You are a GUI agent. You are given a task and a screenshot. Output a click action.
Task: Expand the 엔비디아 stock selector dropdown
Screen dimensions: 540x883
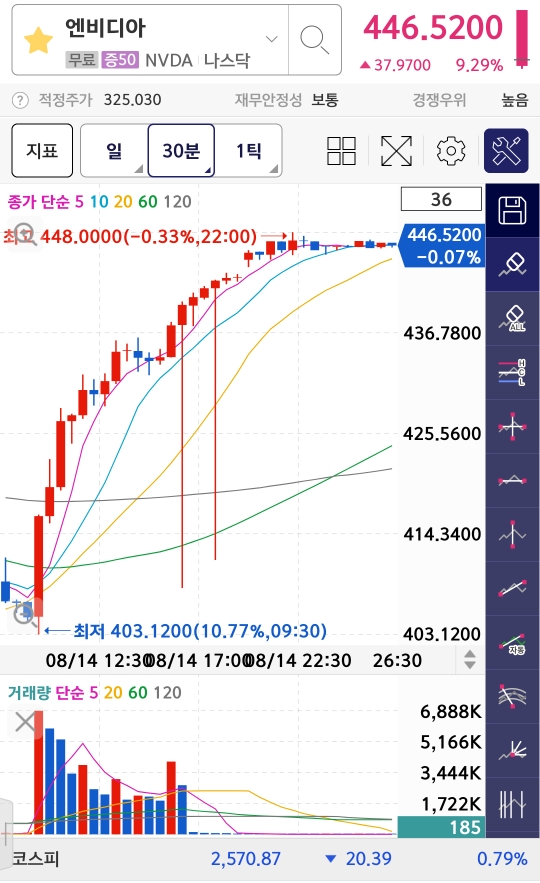272,39
